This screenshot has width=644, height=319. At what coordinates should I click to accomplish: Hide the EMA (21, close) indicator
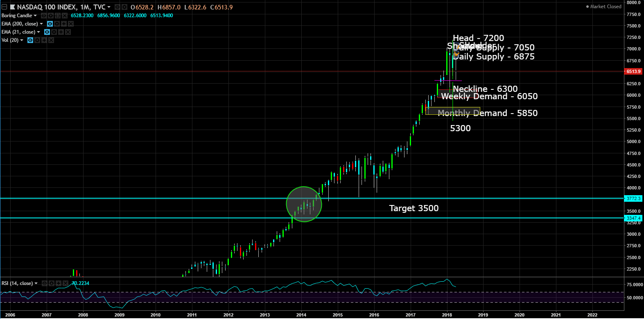[47, 32]
